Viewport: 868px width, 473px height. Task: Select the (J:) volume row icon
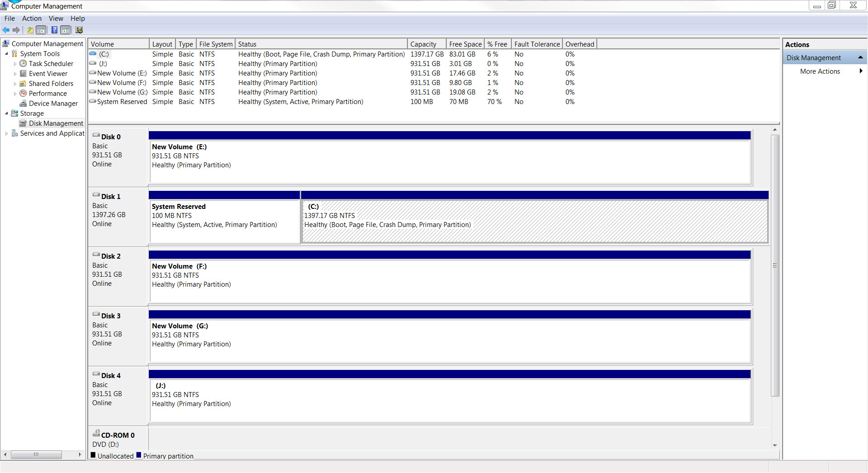93,63
